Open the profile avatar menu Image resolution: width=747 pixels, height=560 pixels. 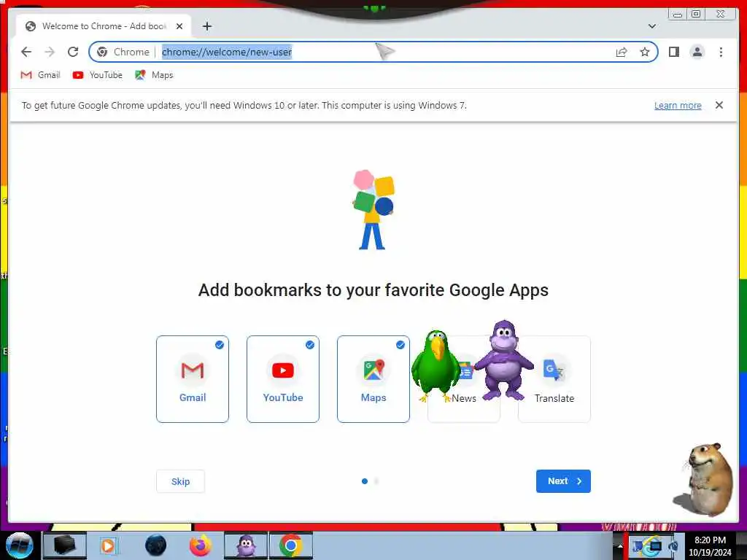[x=697, y=52]
